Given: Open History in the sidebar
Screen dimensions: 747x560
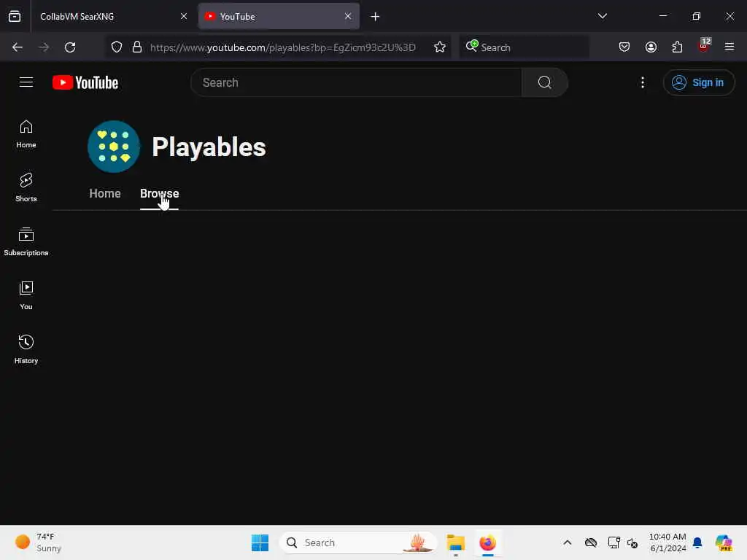Looking at the screenshot, I should [26, 349].
